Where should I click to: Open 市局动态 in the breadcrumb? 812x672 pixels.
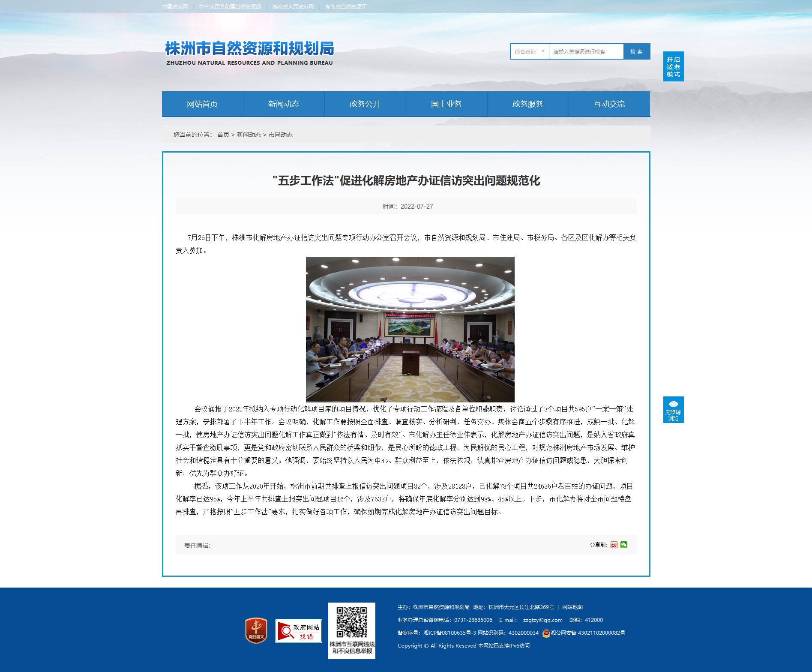coord(281,135)
